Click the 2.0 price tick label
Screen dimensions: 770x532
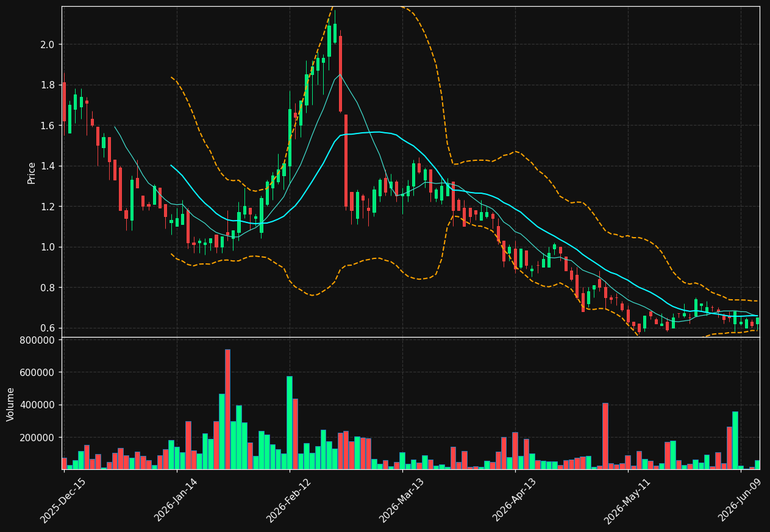47,44
